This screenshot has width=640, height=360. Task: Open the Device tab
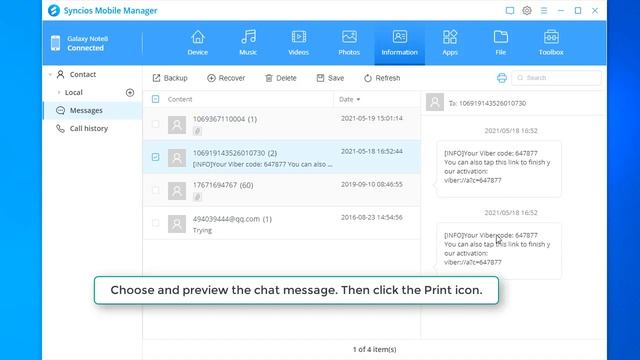click(x=198, y=43)
